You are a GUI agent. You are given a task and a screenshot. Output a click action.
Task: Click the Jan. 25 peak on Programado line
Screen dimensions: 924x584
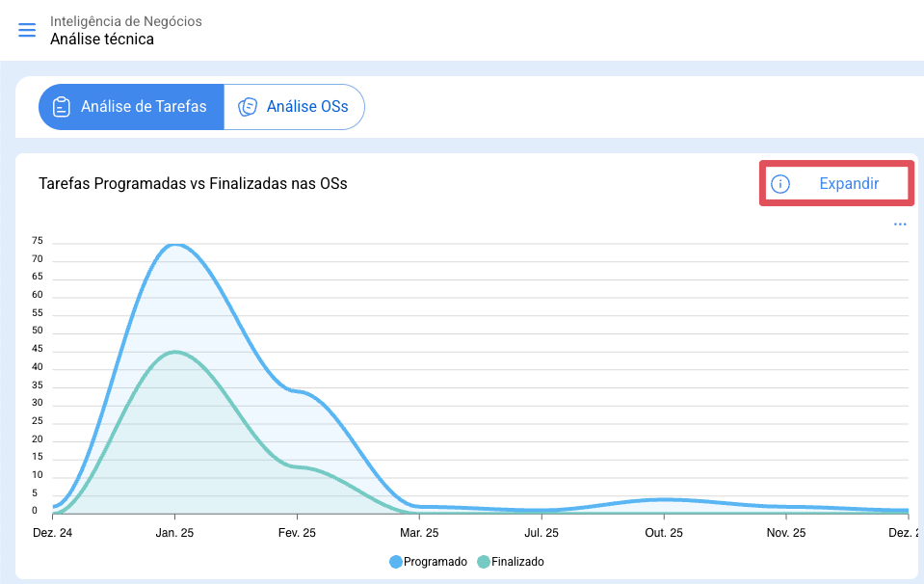pos(175,244)
